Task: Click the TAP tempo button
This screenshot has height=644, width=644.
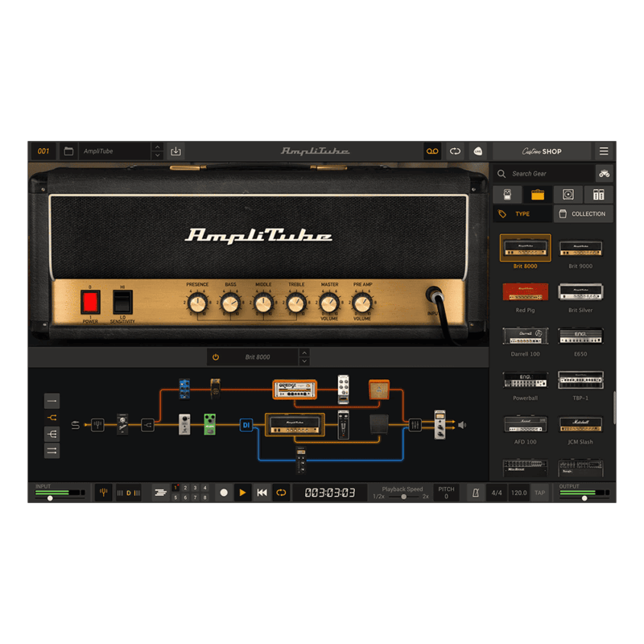Action: click(539, 493)
